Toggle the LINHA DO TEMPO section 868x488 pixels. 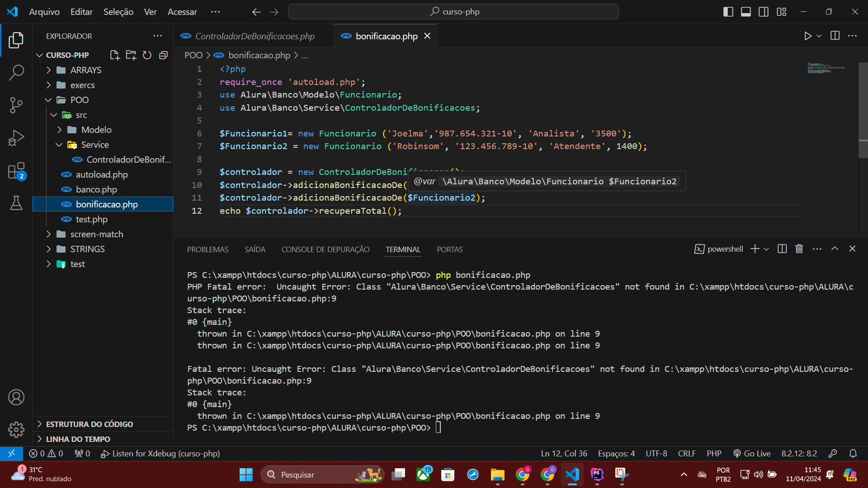point(78,440)
